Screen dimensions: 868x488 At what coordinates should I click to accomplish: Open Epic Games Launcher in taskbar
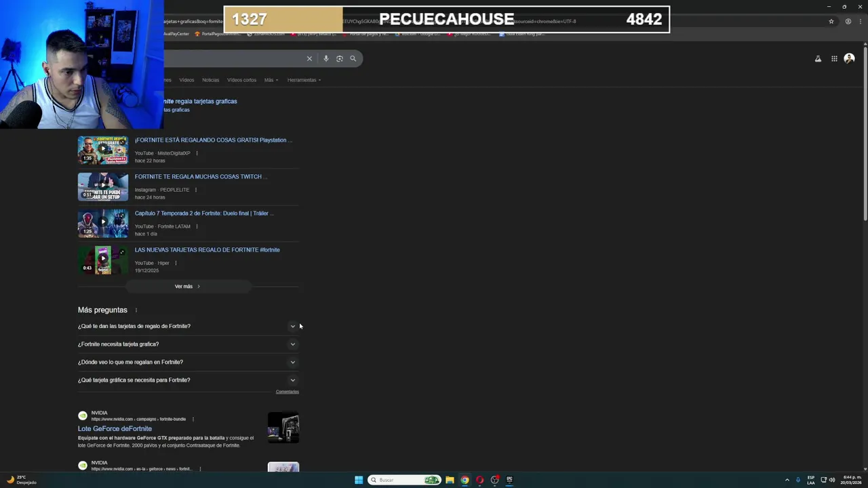pos(509,480)
